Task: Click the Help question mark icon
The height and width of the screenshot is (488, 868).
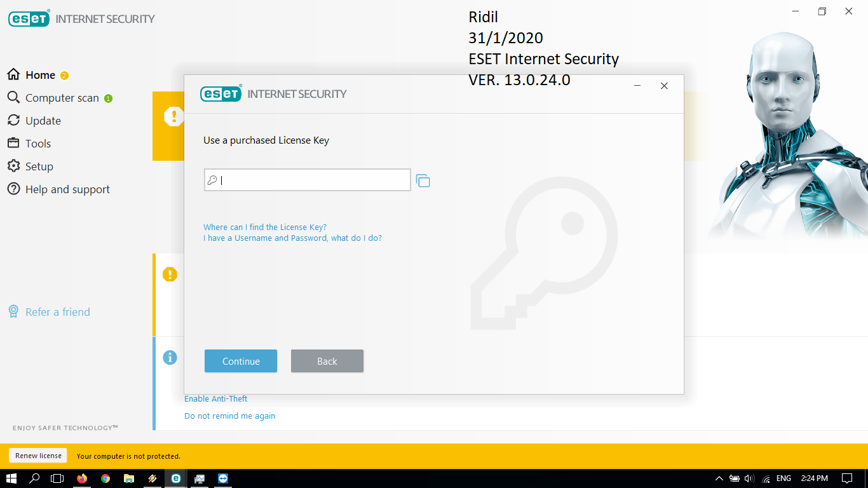Action: point(13,189)
